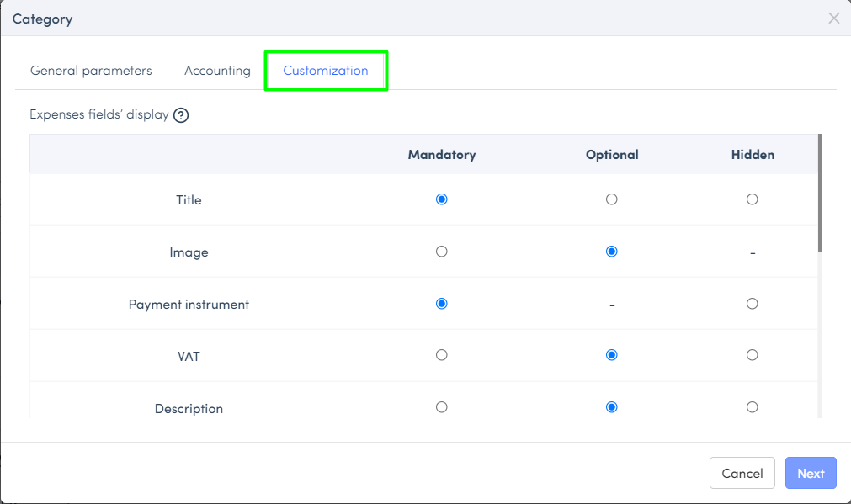851x504 pixels.
Task: Click the Cancel button
Action: (742, 473)
